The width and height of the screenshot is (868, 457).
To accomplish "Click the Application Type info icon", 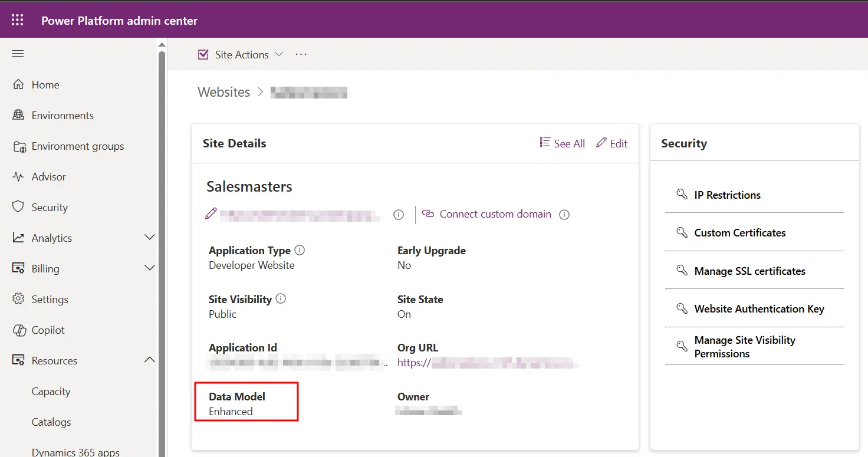I will tap(300, 250).
